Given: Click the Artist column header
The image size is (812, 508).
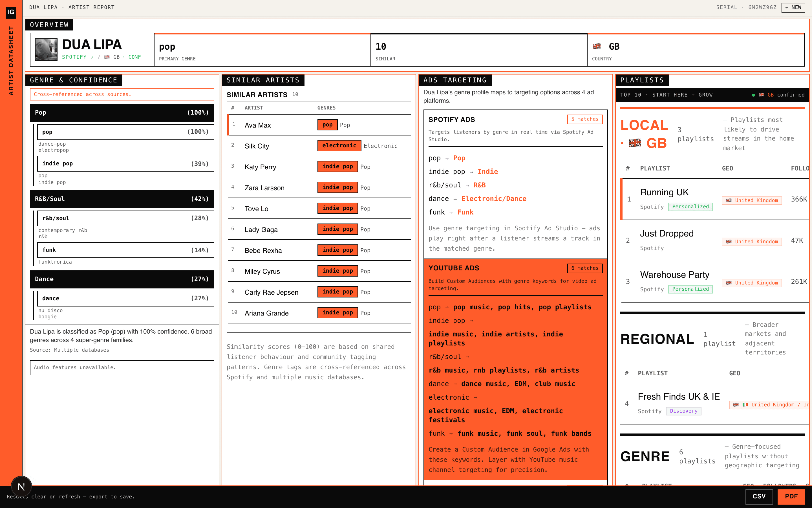Looking at the screenshot, I should [x=254, y=108].
